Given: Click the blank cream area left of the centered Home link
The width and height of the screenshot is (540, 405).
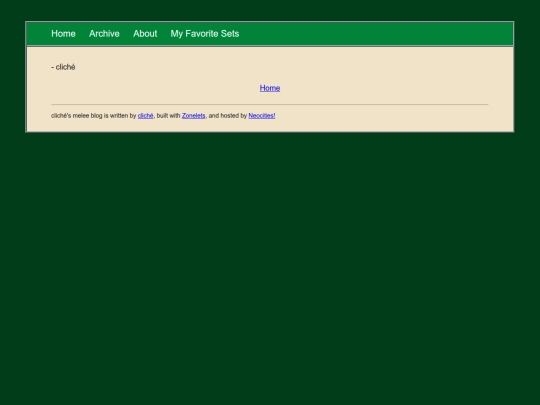Looking at the screenshot, I should click(x=155, y=88).
